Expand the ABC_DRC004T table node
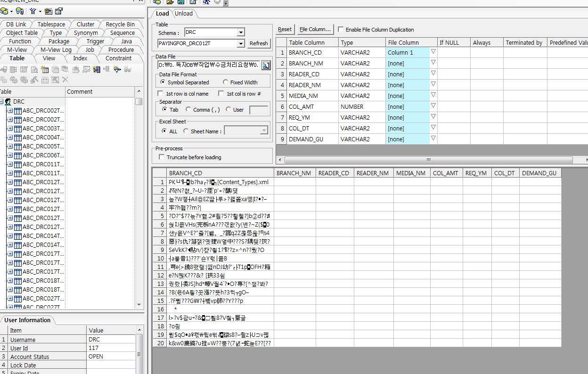 pyautogui.click(x=10, y=138)
